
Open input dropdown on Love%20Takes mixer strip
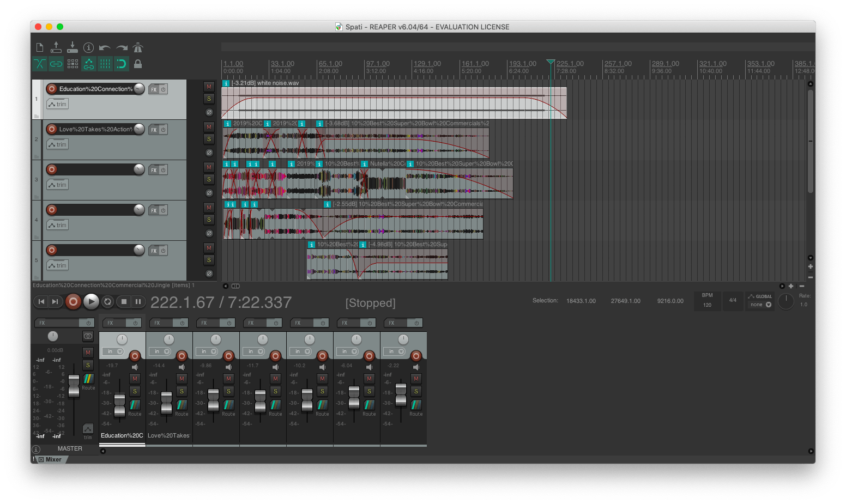tap(160, 351)
